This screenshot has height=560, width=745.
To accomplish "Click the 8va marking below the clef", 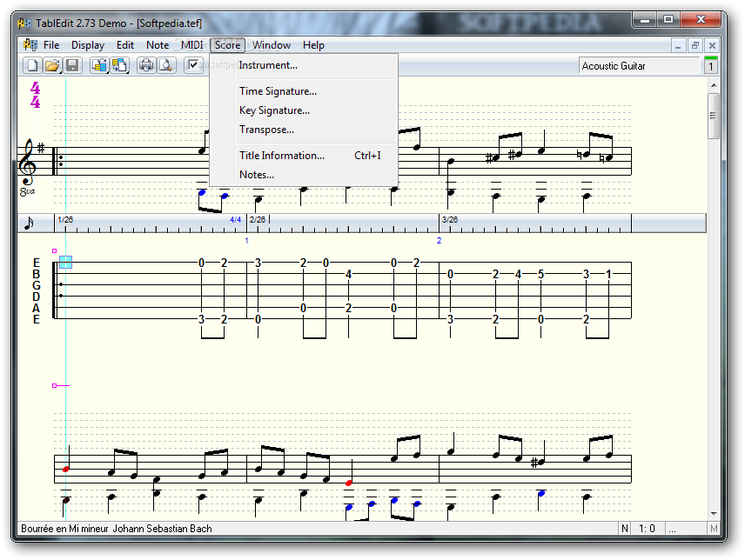I will [x=27, y=191].
